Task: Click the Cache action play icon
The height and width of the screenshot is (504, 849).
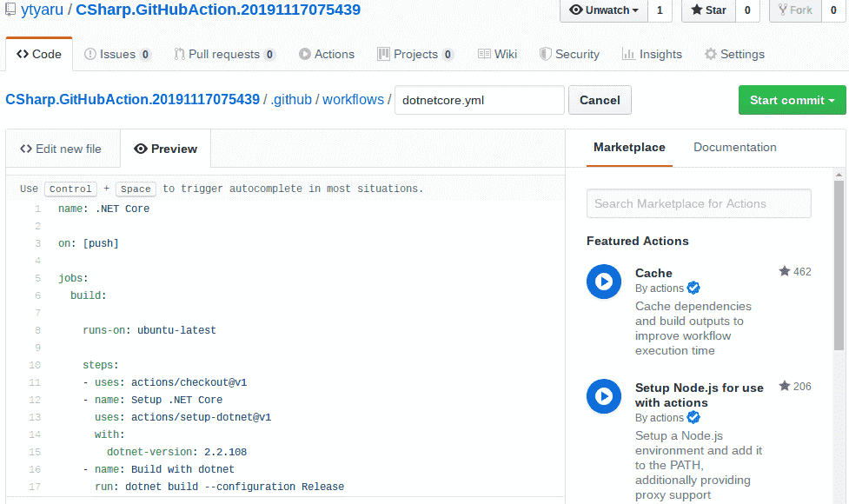Action: [604, 282]
